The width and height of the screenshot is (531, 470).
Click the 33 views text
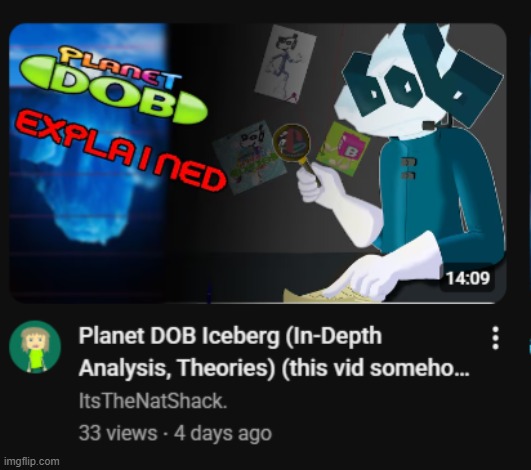(118, 433)
